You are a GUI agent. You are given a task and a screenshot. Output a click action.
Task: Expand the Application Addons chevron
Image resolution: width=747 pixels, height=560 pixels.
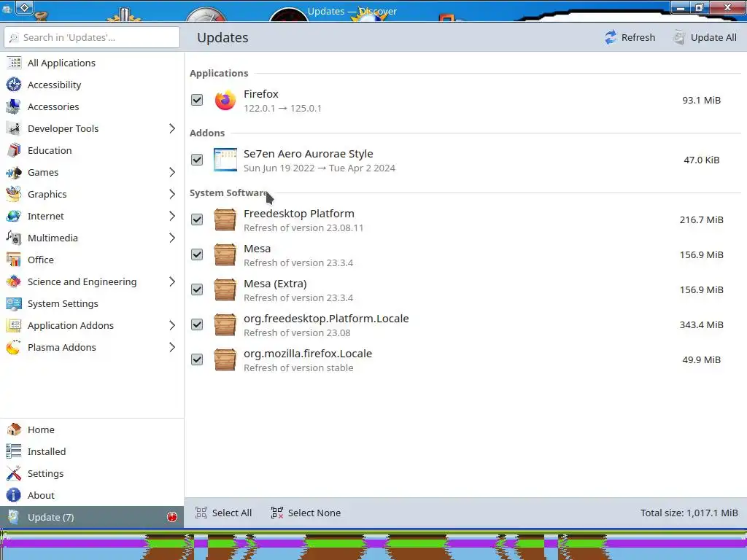pos(172,326)
